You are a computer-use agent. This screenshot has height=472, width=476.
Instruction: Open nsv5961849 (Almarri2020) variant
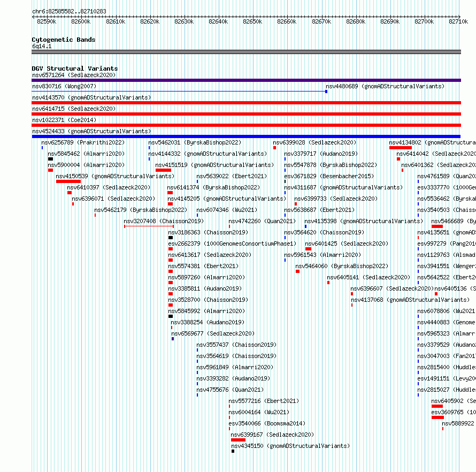coord(235,367)
